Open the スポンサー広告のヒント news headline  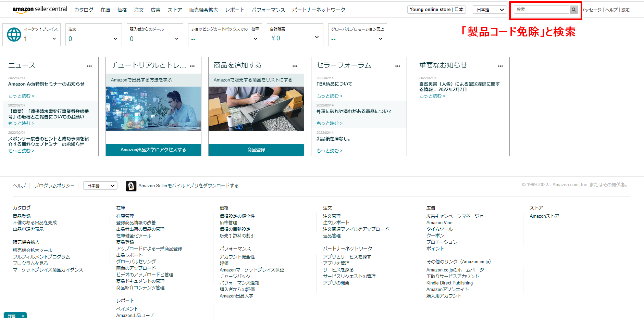click(49, 142)
